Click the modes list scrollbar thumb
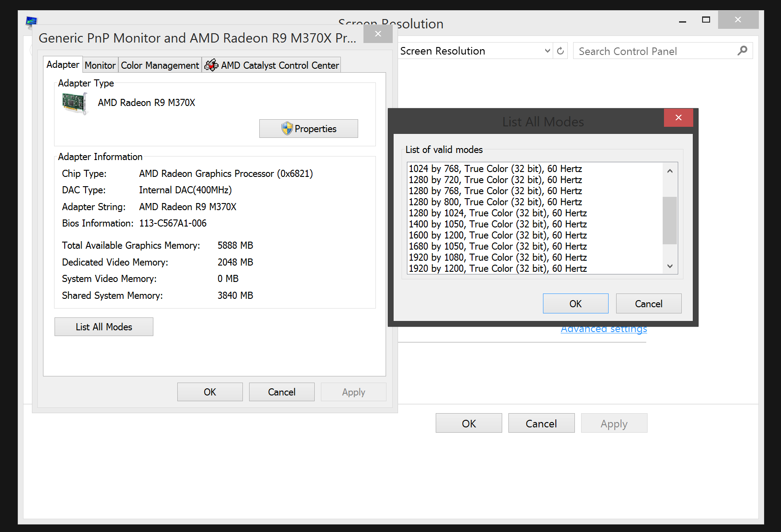 click(x=670, y=220)
